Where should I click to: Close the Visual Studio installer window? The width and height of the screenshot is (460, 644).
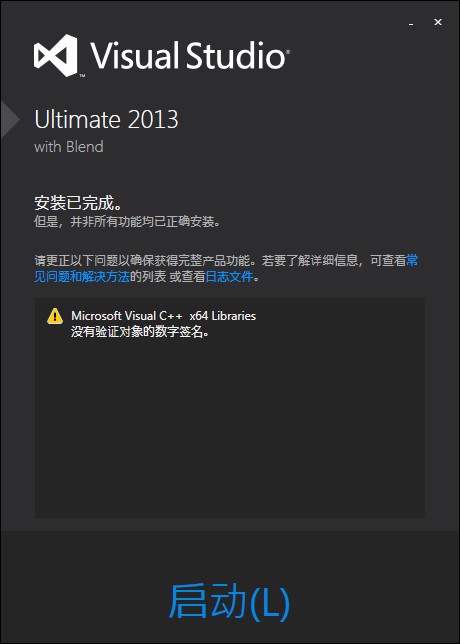[438, 22]
